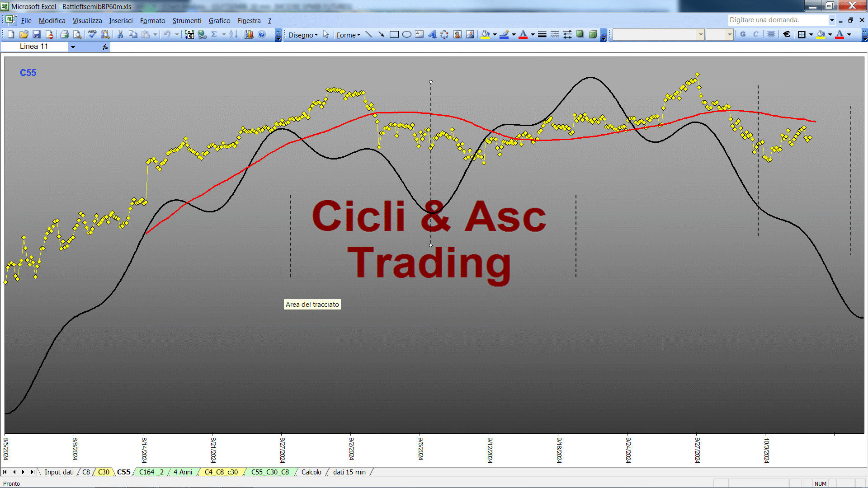868x488 pixels.
Task: Click the Sort Ascending icon
Action: [233, 35]
